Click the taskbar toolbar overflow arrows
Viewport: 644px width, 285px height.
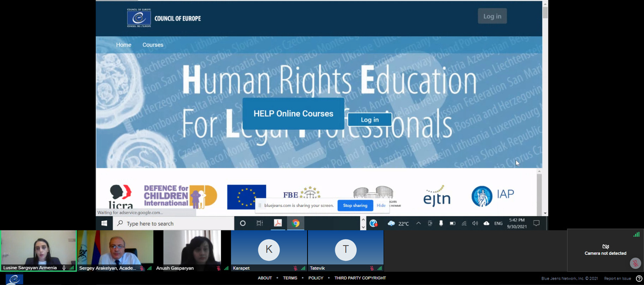[x=363, y=223]
